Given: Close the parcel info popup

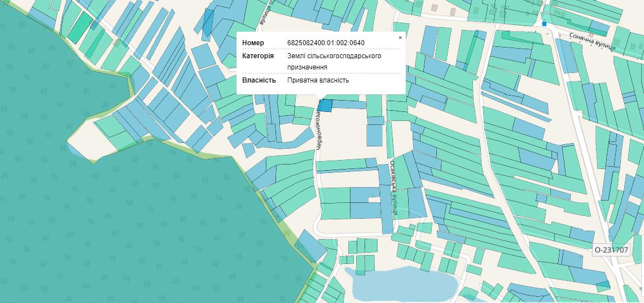Looking at the screenshot, I should click(x=400, y=38).
